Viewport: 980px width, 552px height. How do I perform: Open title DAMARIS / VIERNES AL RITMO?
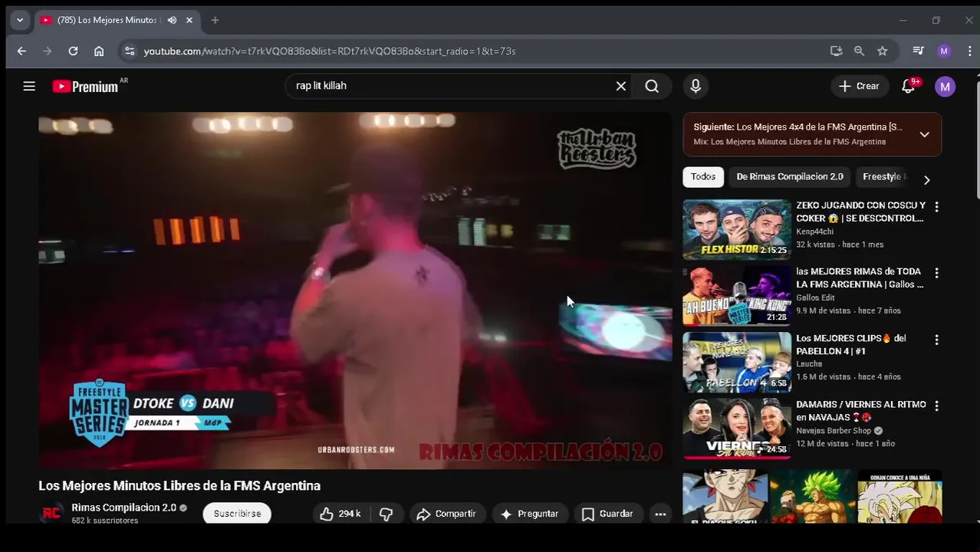pyautogui.click(x=860, y=411)
